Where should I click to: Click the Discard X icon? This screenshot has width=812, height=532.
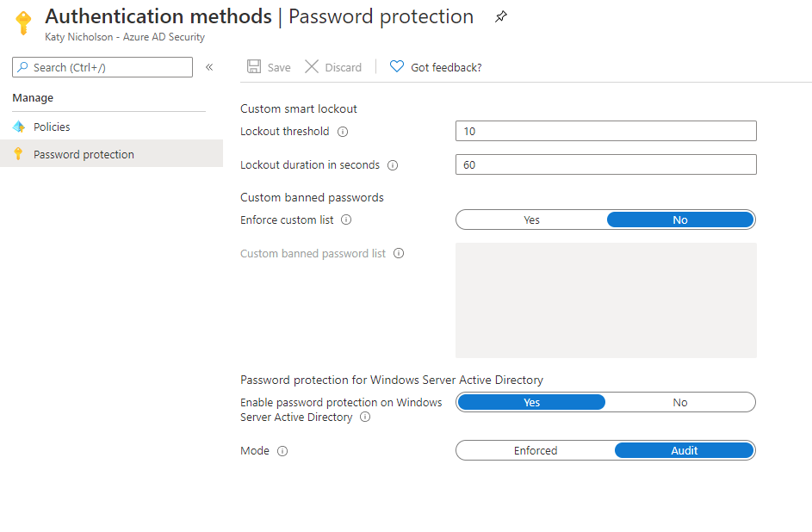(x=312, y=67)
